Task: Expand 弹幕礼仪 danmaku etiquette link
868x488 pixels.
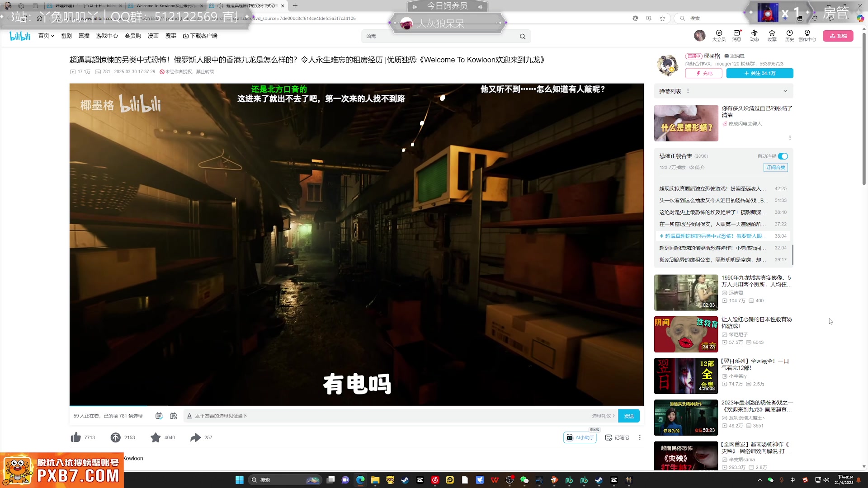Action: coord(603,416)
